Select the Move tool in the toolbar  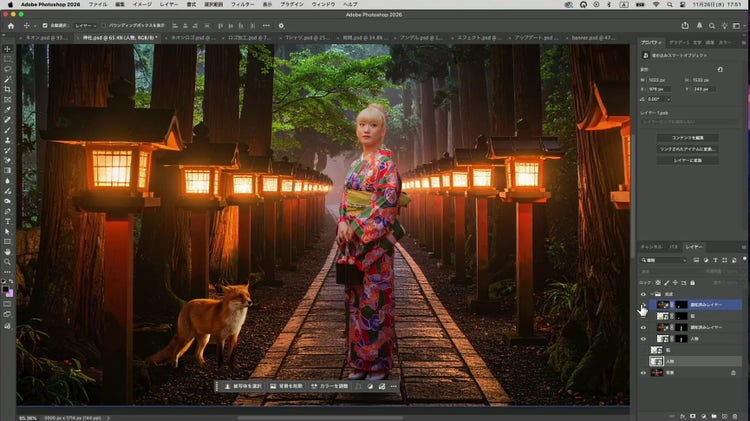click(7, 48)
